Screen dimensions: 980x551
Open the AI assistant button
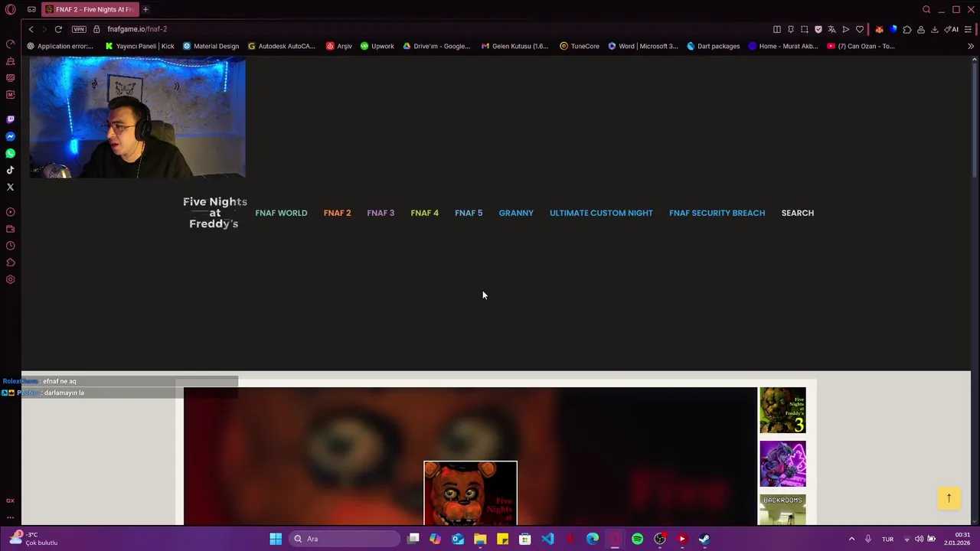pos(952,29)
